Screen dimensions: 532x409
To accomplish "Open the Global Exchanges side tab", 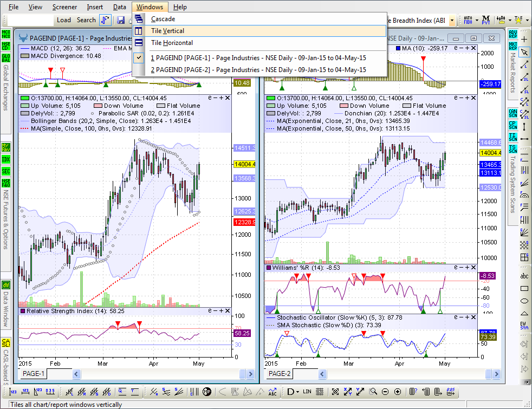I will coord(6,88).
